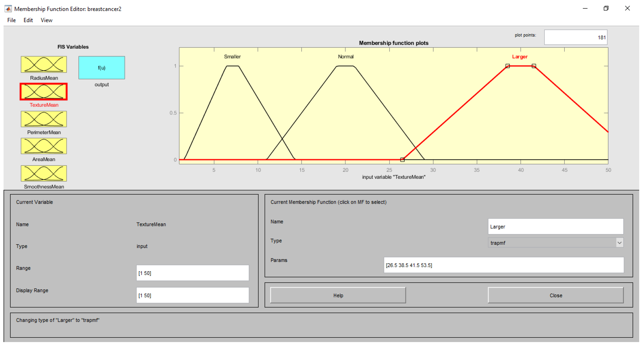
Task: Select the AreaMean variable icon
Action: 44,146
